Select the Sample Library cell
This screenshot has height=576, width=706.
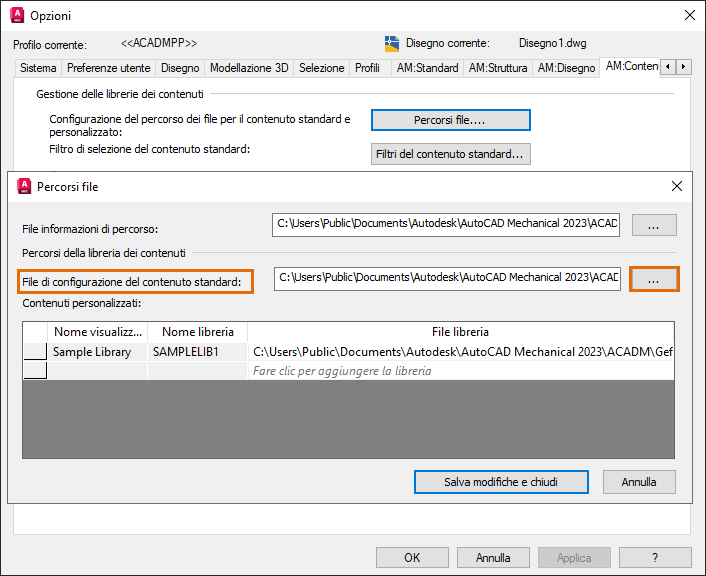click(97, 352)
